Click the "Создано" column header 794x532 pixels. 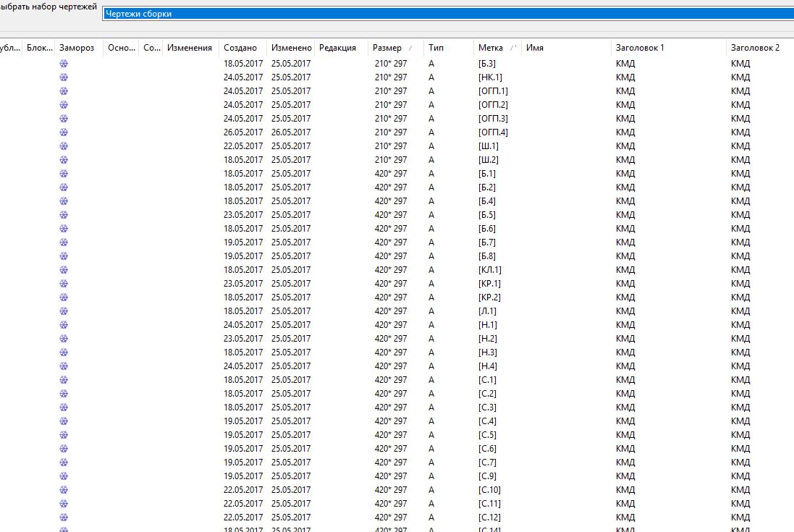tap(240, 48)
